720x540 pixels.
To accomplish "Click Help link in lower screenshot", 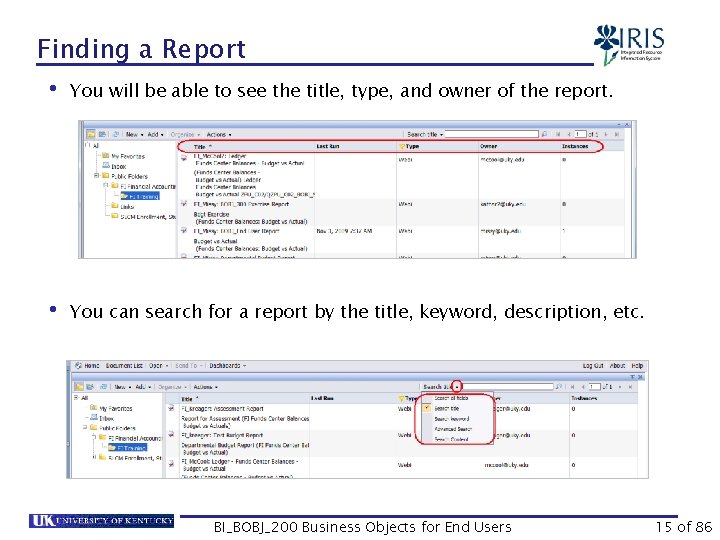I will click(x=637, y=366).
